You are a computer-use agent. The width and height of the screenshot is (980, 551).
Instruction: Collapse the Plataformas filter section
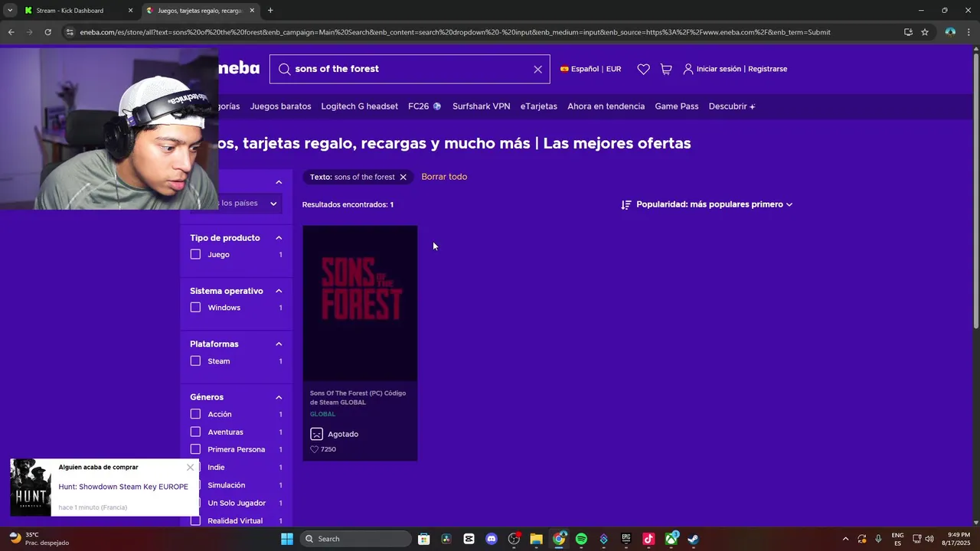279,344
